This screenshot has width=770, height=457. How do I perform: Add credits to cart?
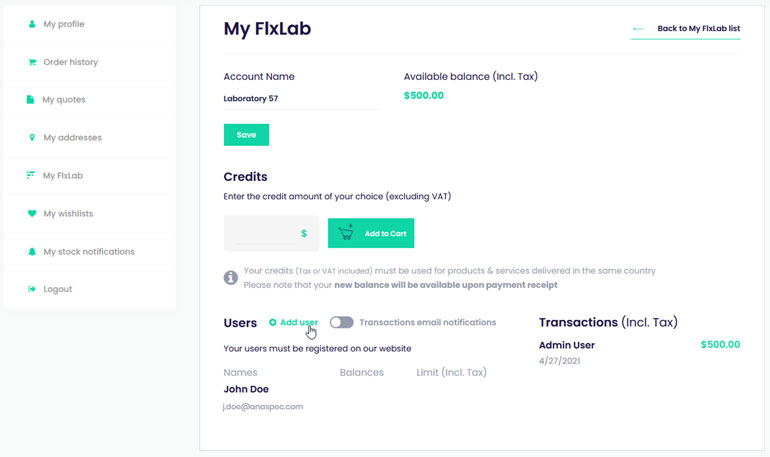click(371, 233)
